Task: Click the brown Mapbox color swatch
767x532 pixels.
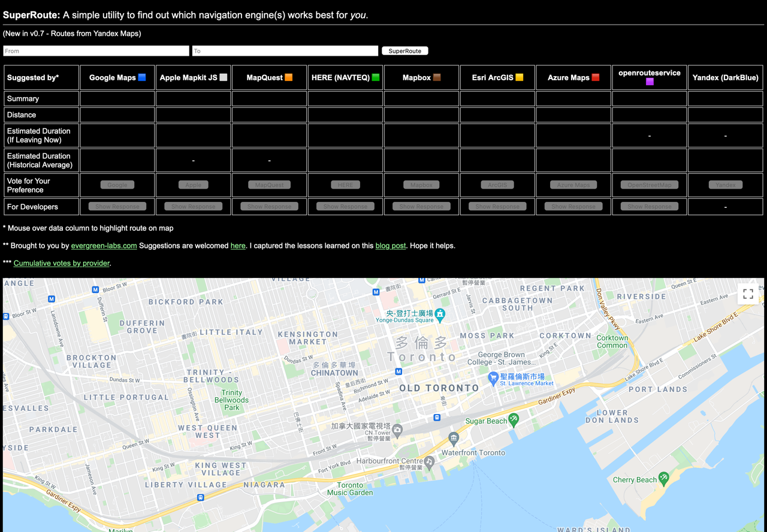Action: [x=437, y=77]
